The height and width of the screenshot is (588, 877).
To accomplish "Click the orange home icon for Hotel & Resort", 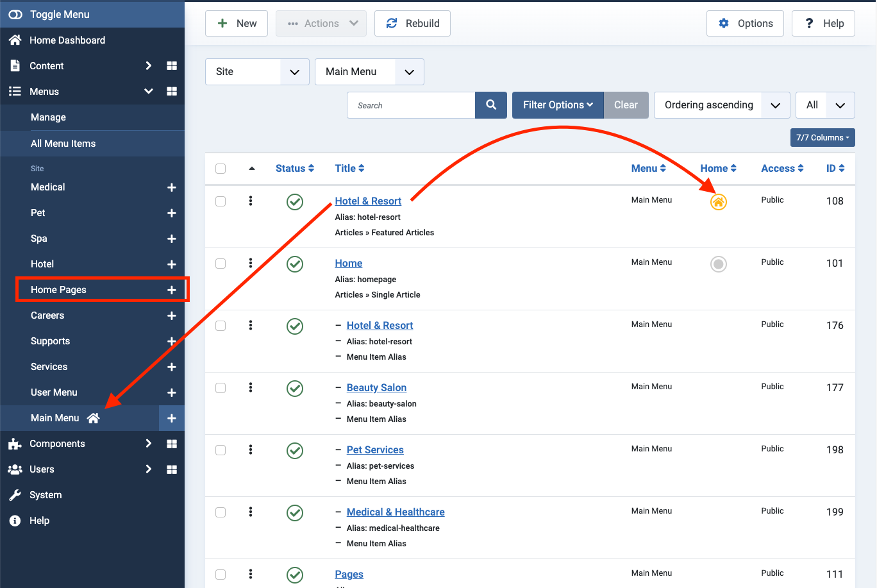I will click(x=718, y=202).
